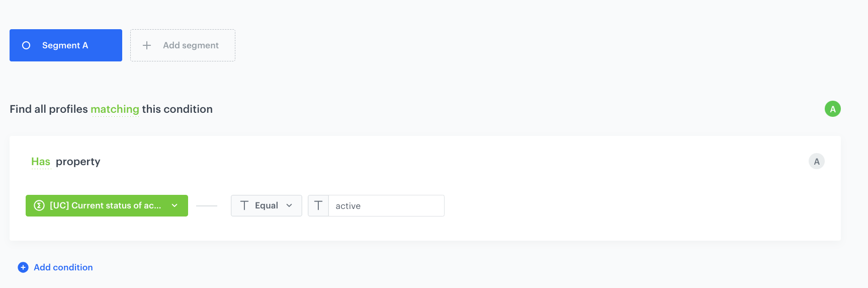The image size is (868, 288).
Task: Click the 'Find all profiles' heading text
Action: (x=49, y=109)
